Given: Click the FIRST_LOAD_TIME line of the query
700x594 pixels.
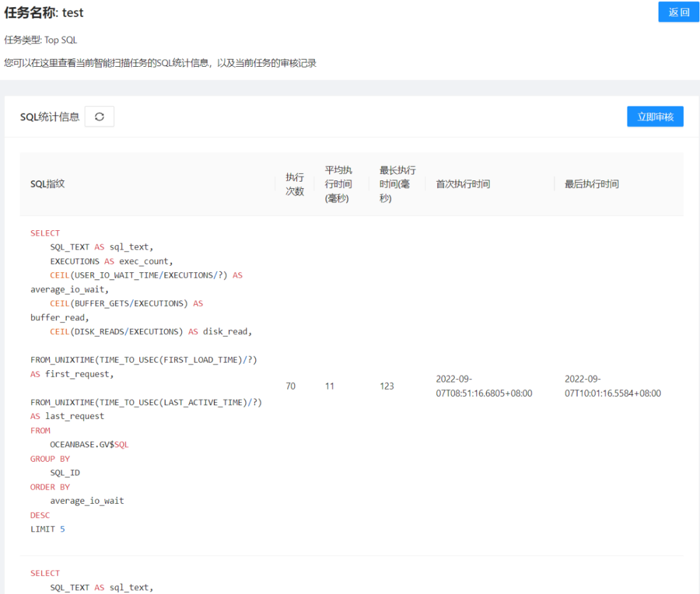Looking at the screenshot, I should 144,360.
